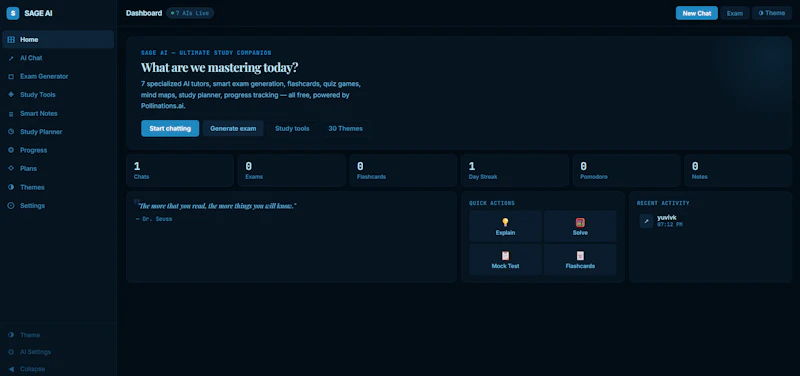Open Settings from the sidebar

tap(58, 206)
